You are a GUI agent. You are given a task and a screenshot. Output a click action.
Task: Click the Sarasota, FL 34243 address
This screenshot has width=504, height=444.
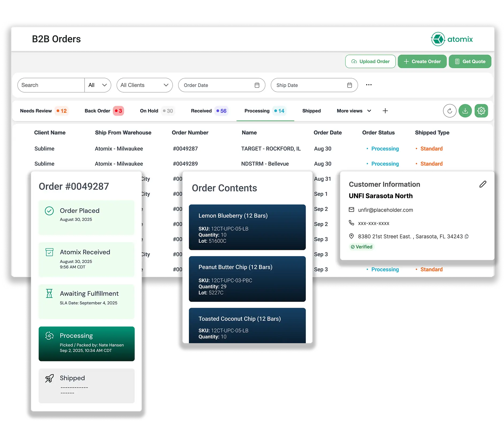tap(410, 236)
